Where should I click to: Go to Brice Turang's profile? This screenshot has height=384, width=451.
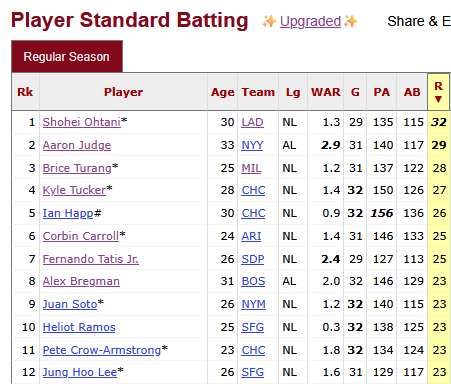click(77, 168)
